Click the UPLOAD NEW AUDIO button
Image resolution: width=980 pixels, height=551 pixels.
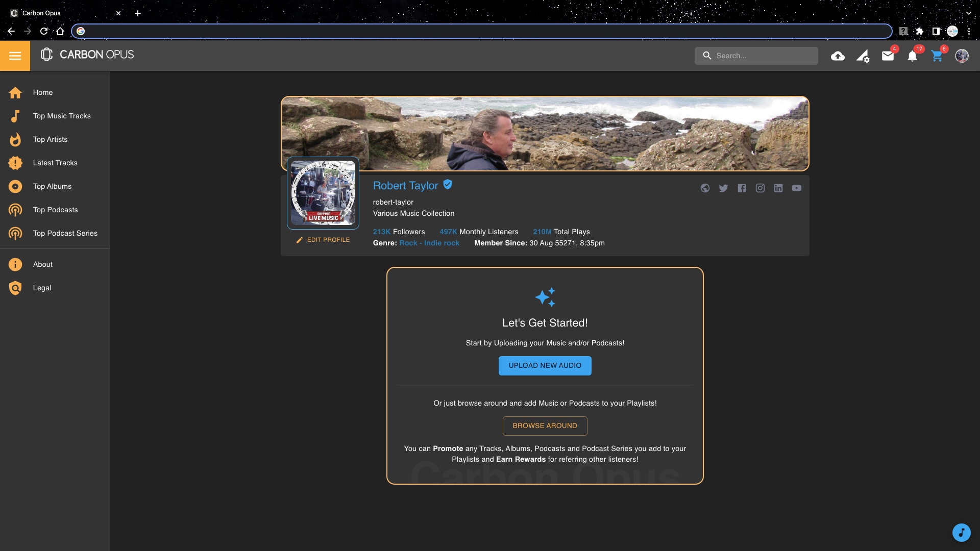[x=545, y=366]
